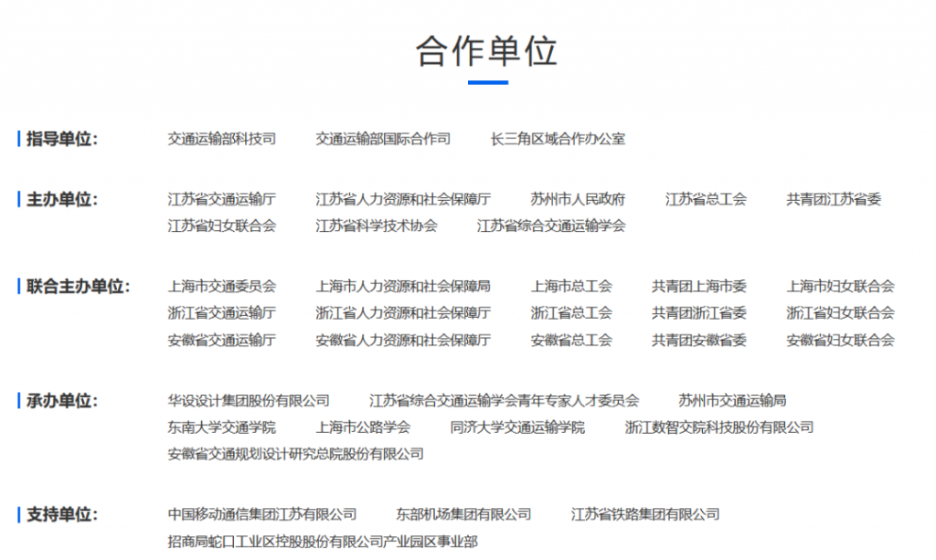Select 浙江省妇女联合会
Screen dimensions: 936x560
(841, 313)
